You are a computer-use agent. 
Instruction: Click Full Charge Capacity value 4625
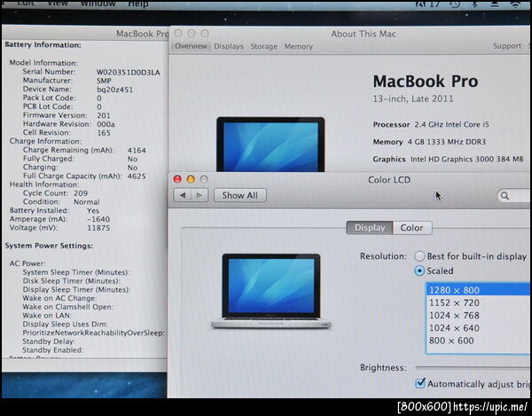click(x=137, y=177)
